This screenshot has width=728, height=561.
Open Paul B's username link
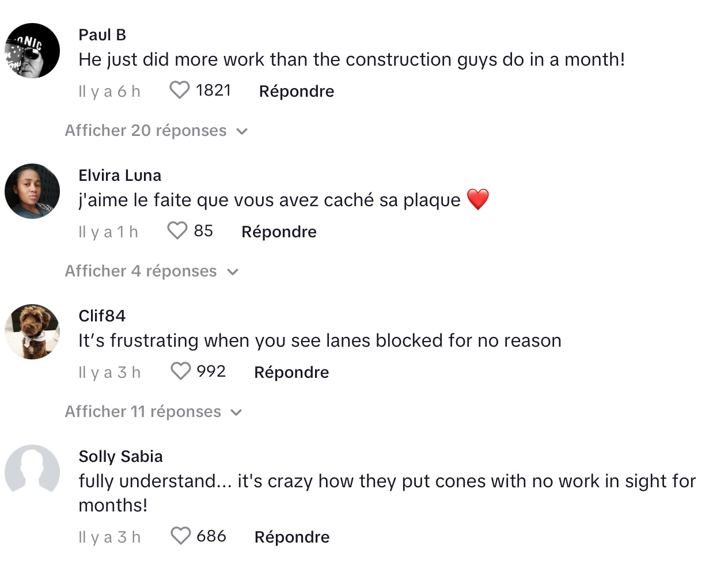click(x=103, y=35)
